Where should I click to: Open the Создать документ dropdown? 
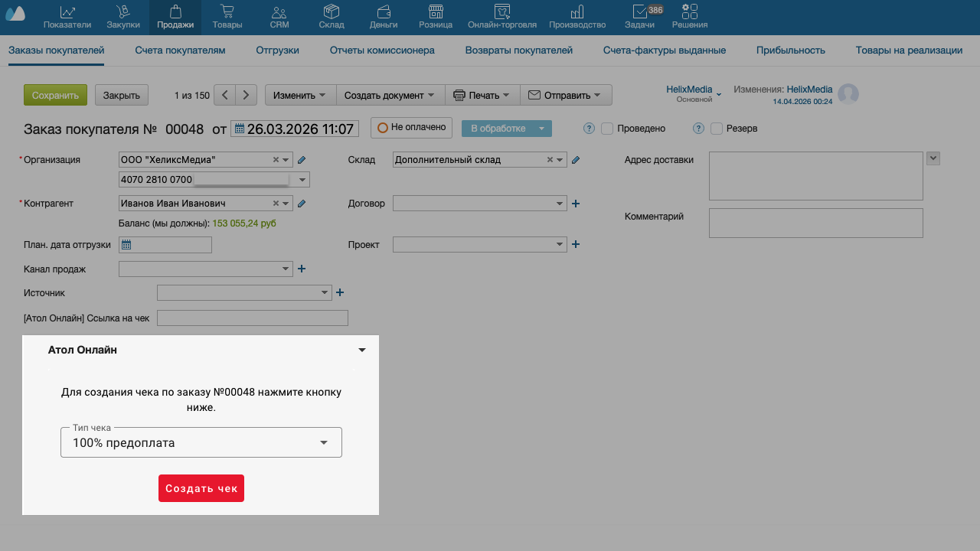tap(390, 95)
